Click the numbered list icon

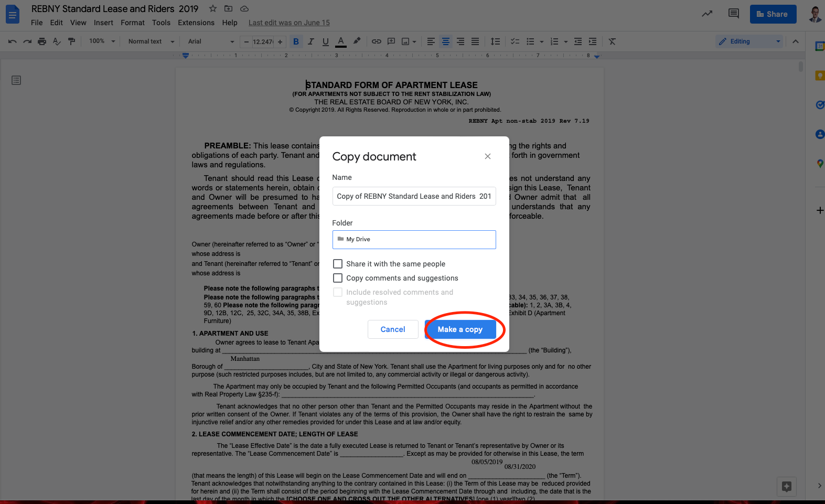click(554, 41)
